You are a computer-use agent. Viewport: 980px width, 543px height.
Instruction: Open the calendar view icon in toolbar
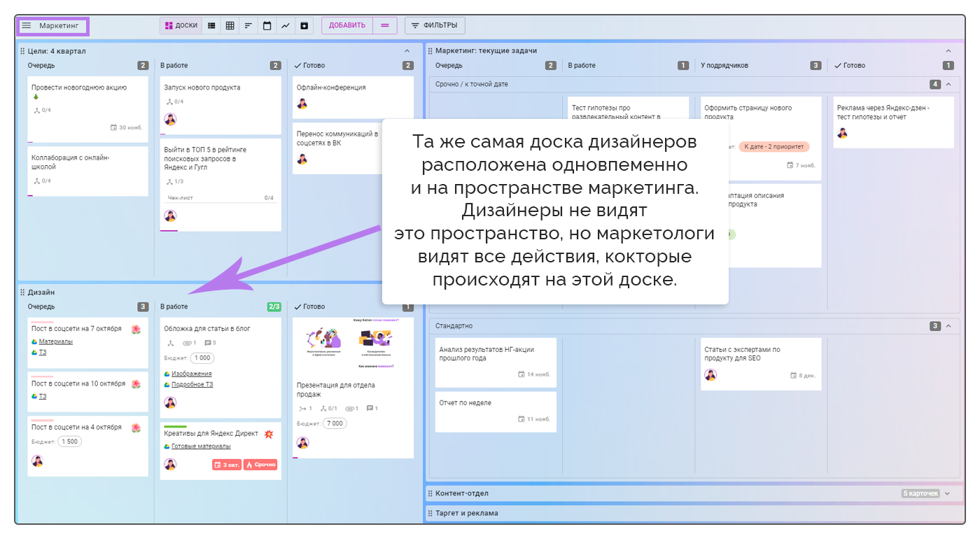pos(267,26)
